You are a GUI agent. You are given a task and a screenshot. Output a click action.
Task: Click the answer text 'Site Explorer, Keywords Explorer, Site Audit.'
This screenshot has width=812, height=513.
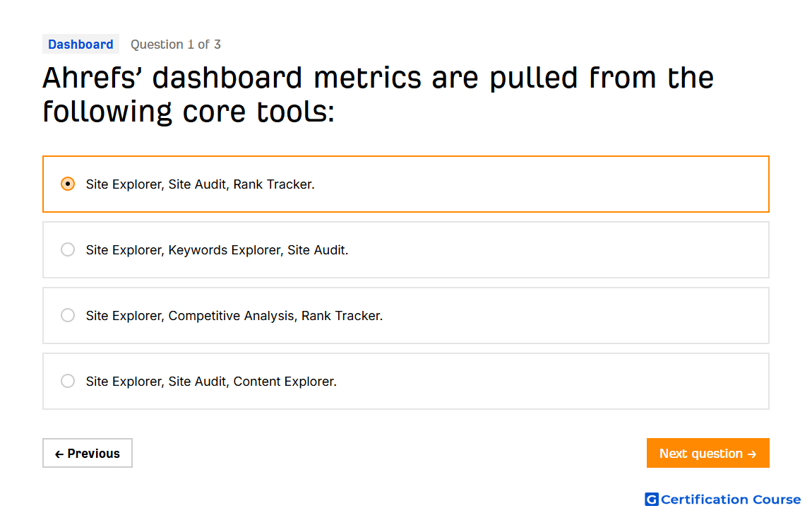(217, 250)
